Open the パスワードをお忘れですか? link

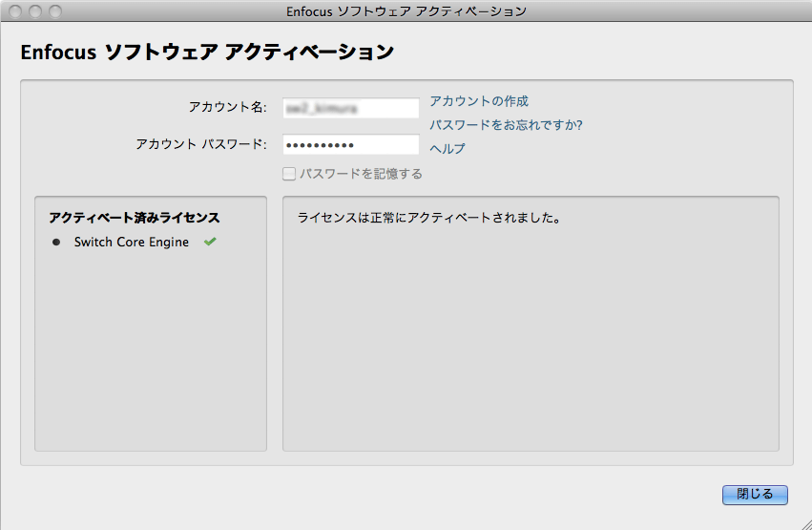click(x=506, y=125)
